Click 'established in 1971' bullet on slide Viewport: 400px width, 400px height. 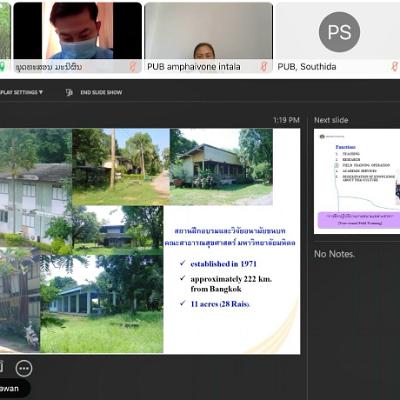pyautogui.click(x=223, y=264)
